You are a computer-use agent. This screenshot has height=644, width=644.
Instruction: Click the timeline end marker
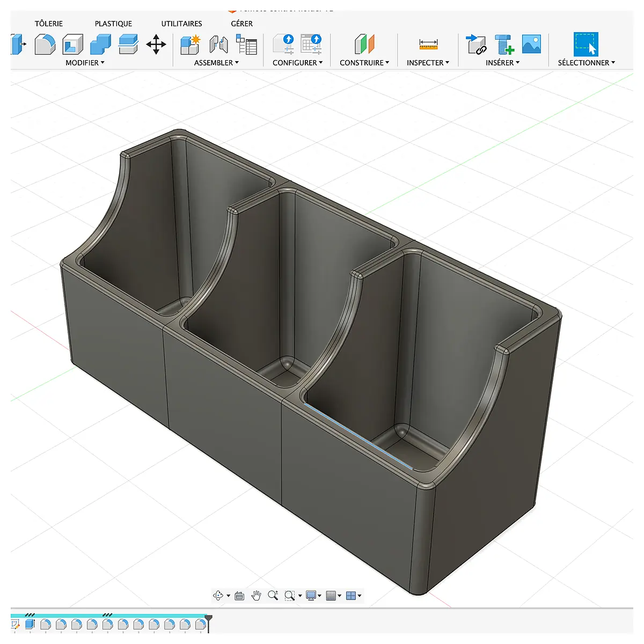(209, 623)
